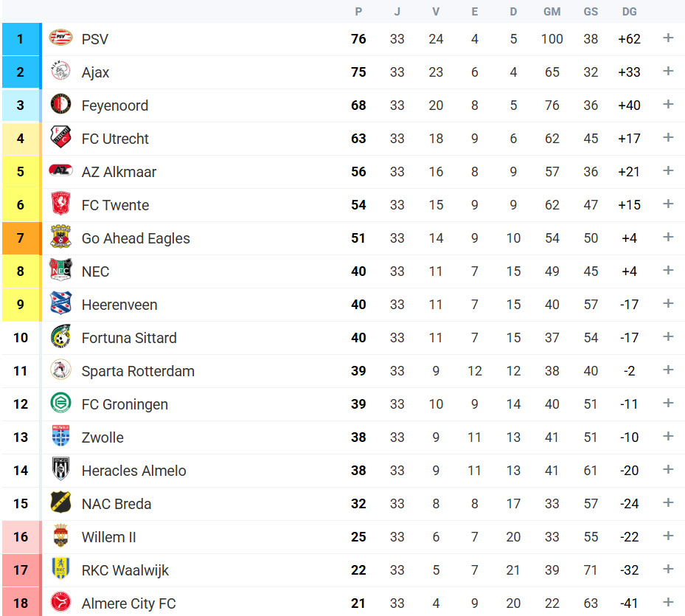Select the Go Ahead Eagles crest
685x616 pixels.
[60, 237]
